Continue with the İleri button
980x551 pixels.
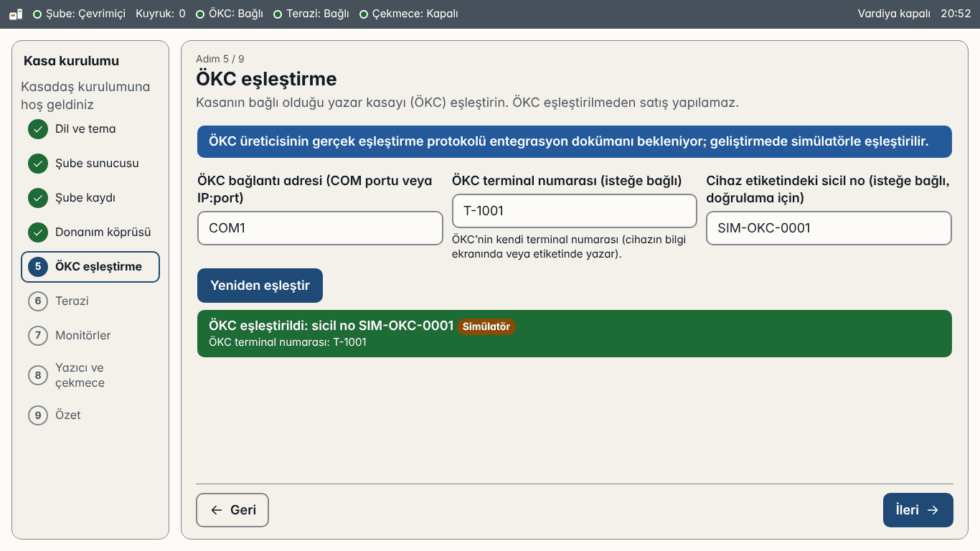pos(918,510)
